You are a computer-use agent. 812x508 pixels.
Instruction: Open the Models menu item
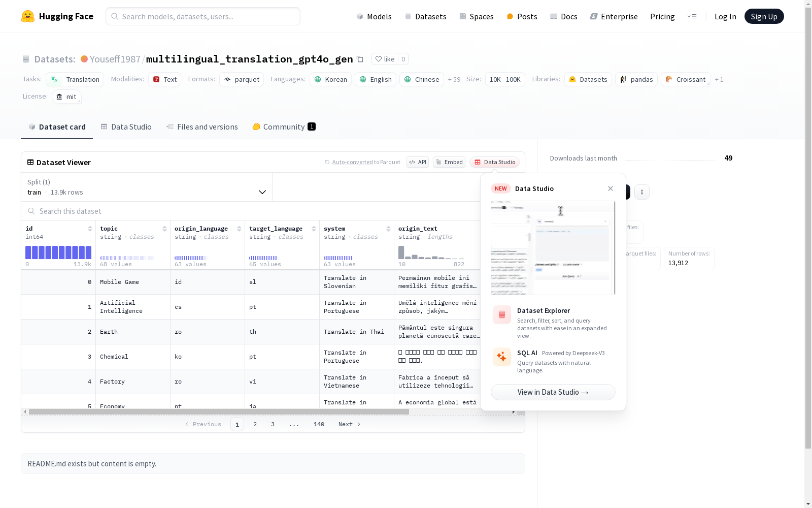(374, 17)
